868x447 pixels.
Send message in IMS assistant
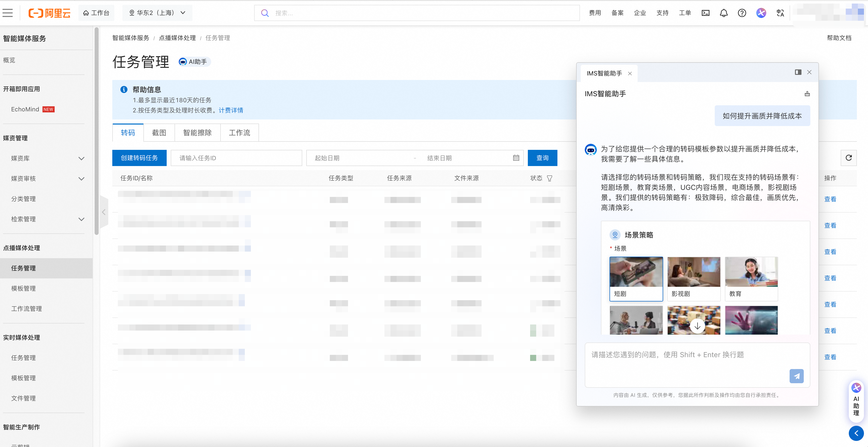796,376
